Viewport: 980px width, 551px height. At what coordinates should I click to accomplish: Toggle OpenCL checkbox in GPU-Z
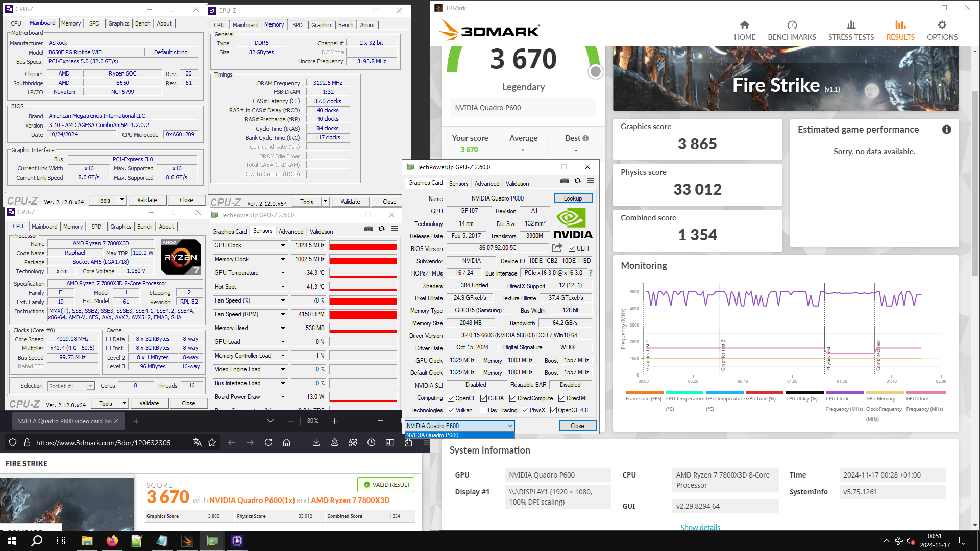click(x=451, y=398)
